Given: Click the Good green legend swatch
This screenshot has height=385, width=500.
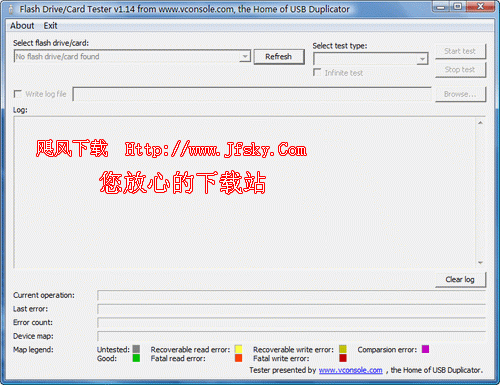Looking at the screenshot, I should pos(136,358).
